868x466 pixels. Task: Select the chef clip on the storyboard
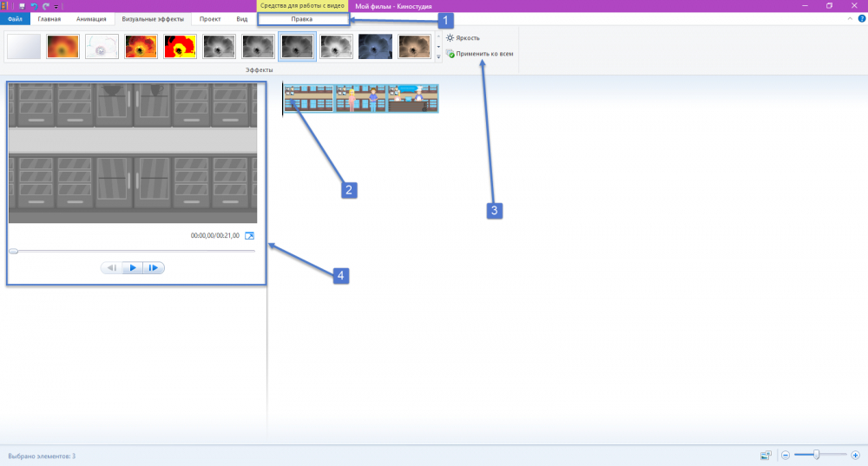click(x=413, y=99)
